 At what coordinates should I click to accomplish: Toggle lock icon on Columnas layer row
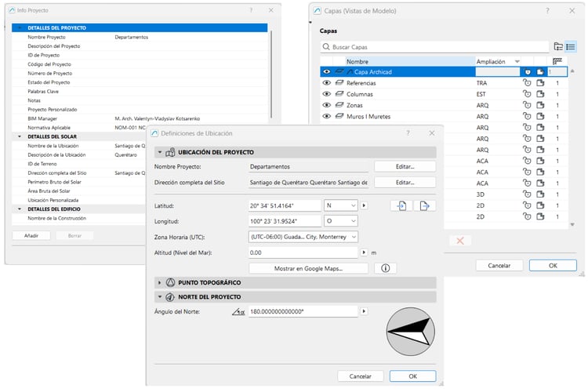[528, 94]
